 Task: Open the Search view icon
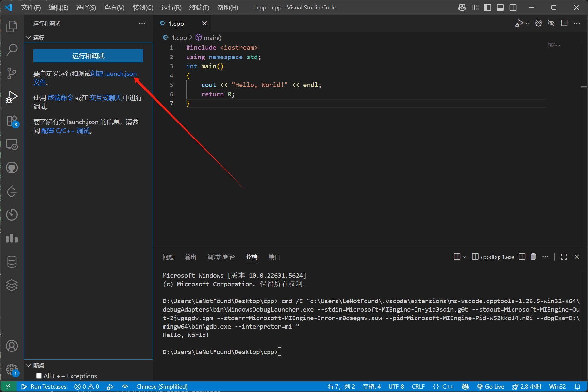tap(12, 50)
